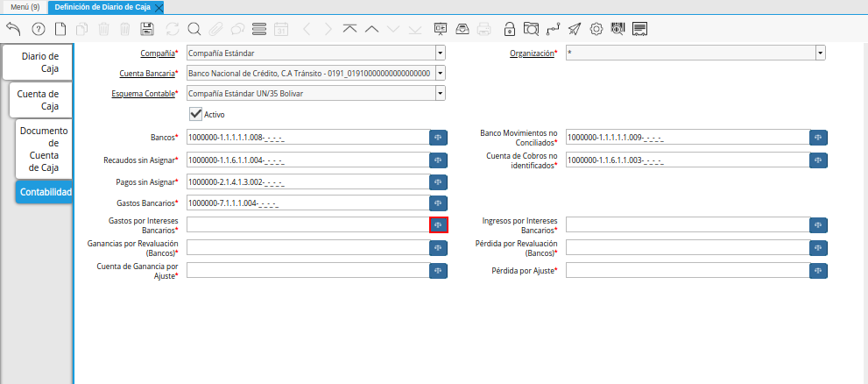Open record search with magnifier icon
Viewport: 868px width, 384px height.
(x=194, y=29)
